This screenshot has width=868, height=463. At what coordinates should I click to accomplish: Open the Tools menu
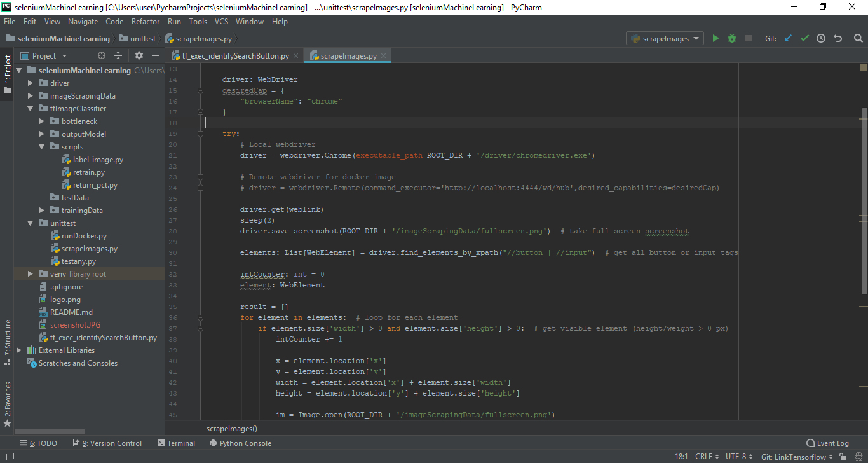[198, 22]
